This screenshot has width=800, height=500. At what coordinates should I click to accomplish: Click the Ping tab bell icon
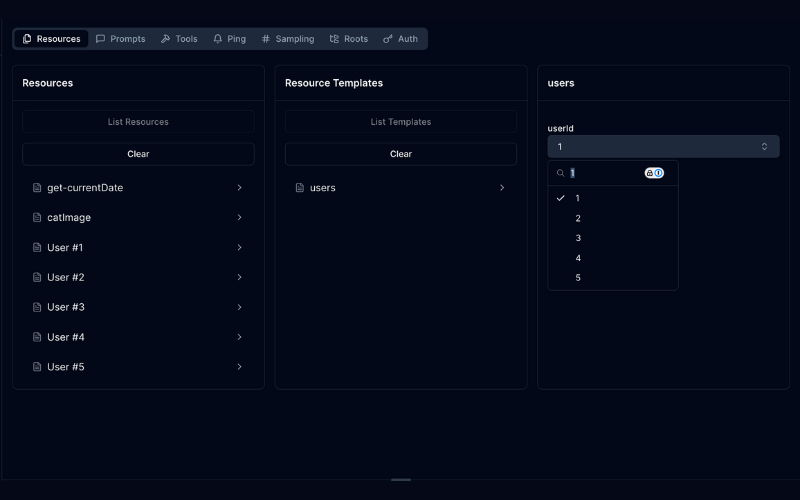pos(218,39)
